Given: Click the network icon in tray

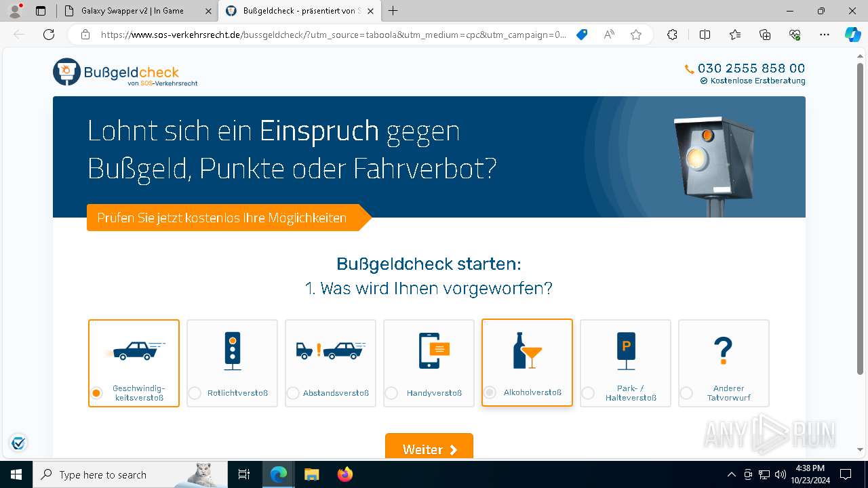Looking at the screenshot, I should 764,474.
